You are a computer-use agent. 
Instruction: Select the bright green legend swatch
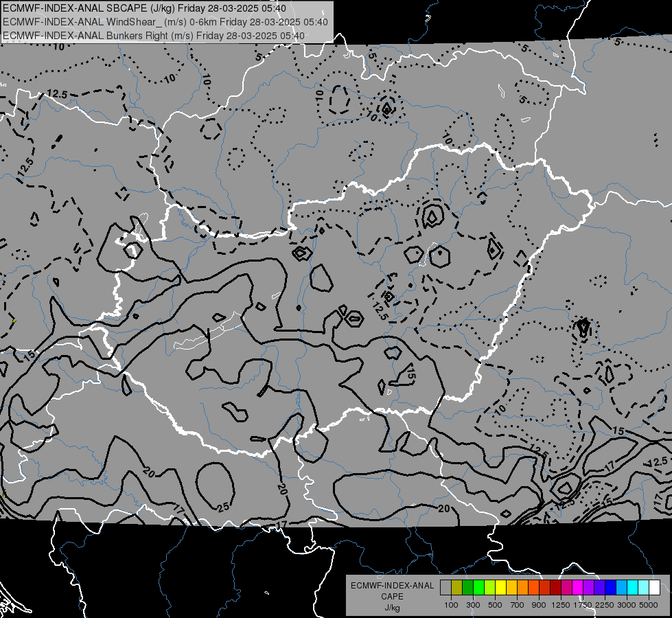(478, 588)
